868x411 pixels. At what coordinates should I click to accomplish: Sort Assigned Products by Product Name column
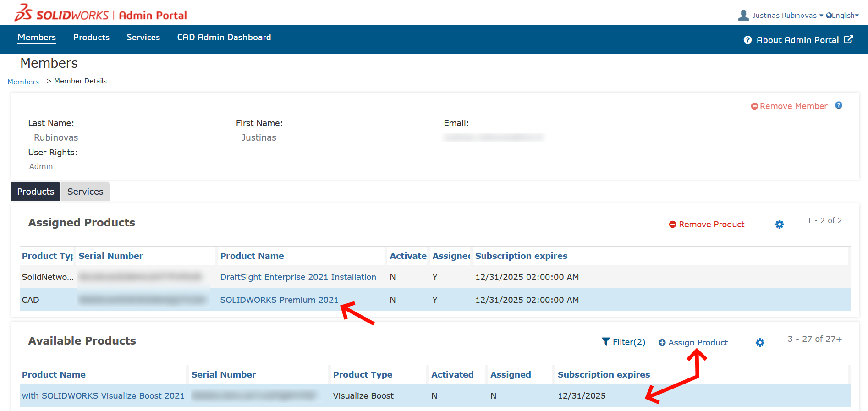tap(252, 256)
